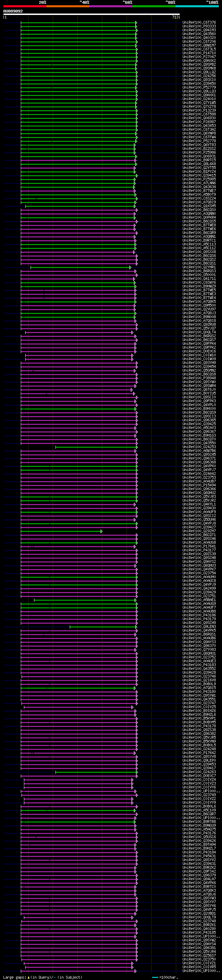This screenshot has width=222, height=980.
Task: Select the label UniRef100_A5CAV3
Action: point(199,428)
